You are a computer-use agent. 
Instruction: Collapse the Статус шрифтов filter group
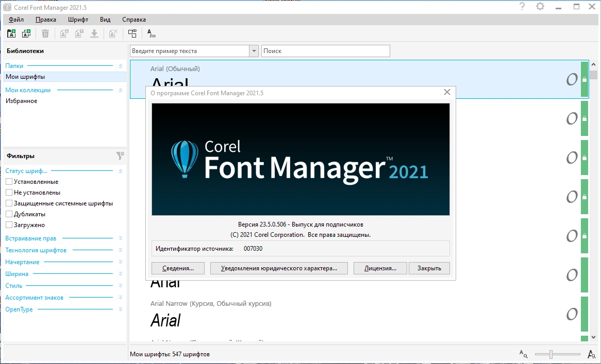[x=120, y=171]
